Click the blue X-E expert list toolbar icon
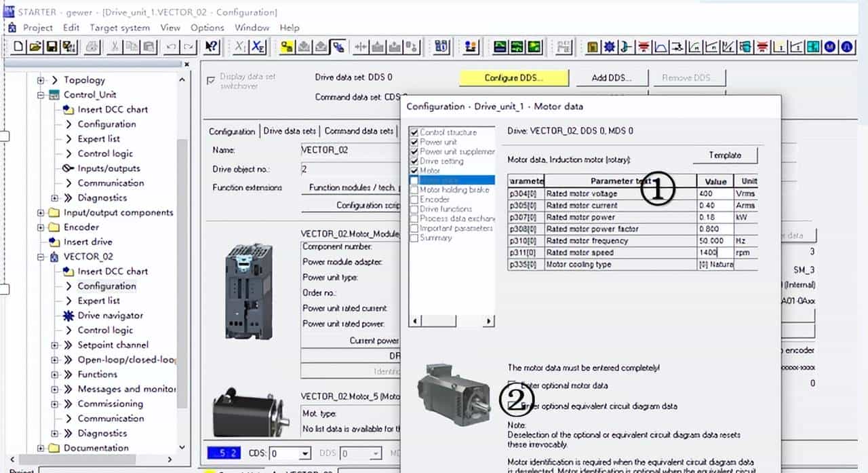This screenshot has width=868, height=473. 258,47
